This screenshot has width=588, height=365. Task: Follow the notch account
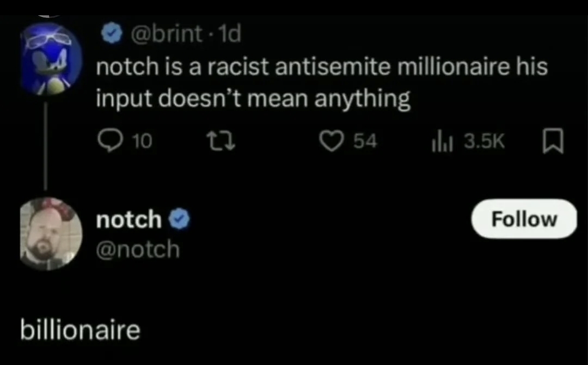pos(524,219)
